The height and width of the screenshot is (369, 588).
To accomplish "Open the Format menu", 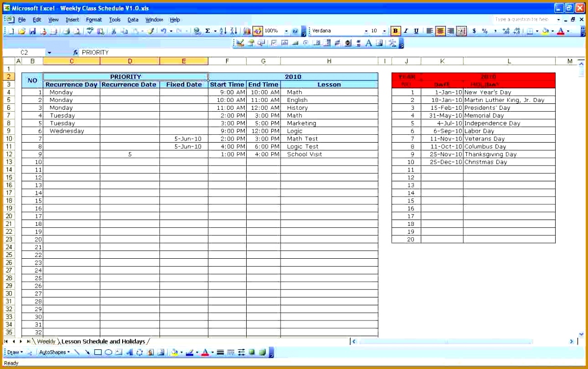I will point(94,20).
